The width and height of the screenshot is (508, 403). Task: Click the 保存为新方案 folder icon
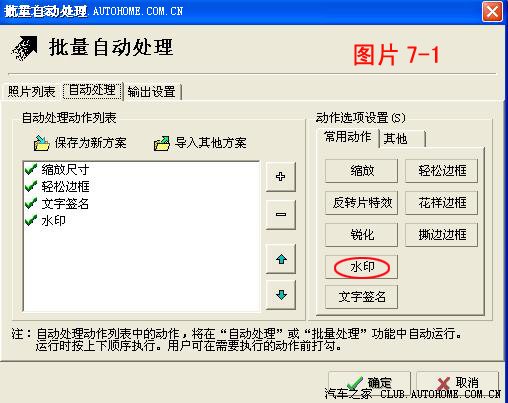(41, 143)
